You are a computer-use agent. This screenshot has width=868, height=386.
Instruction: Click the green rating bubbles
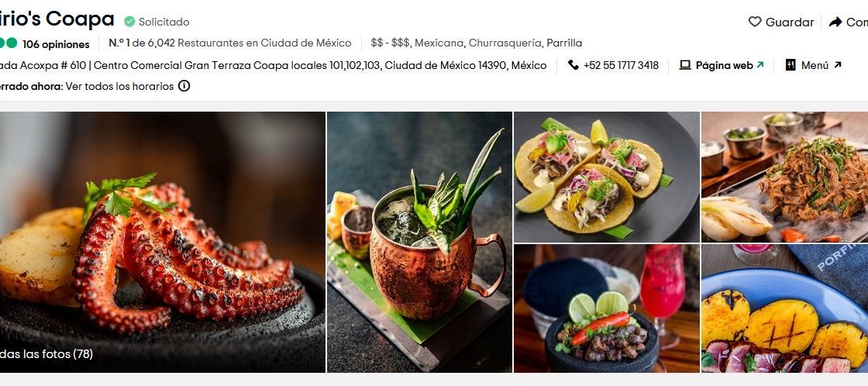pos(9,43)
